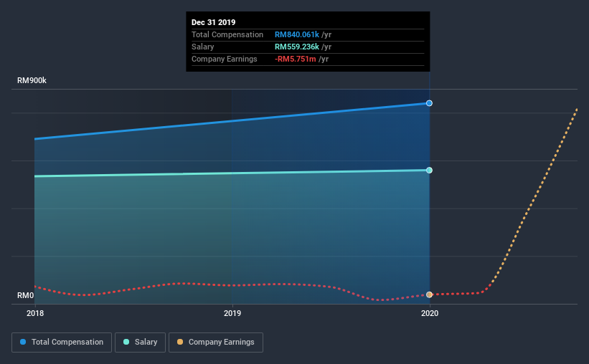589x364 pixels.
Task: Toggle the Total Compensation legend button
Action: [x=62, y=343]
